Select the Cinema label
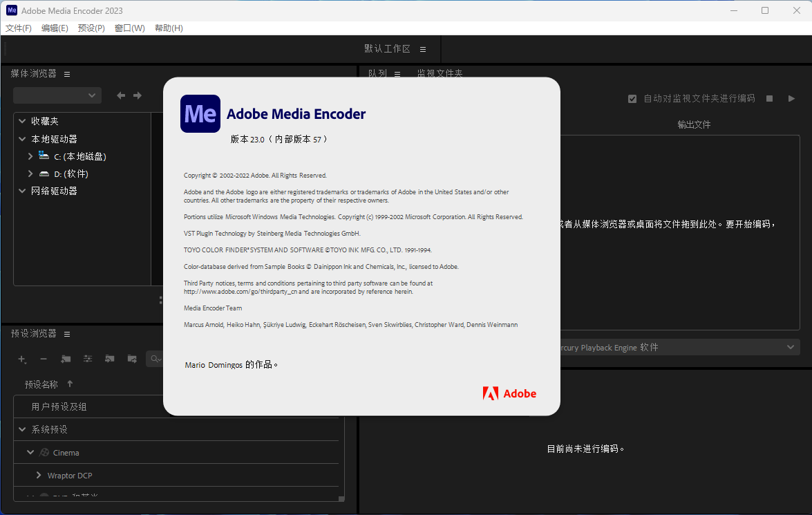This screenshot has height=515, width=812. coord(66,453)
